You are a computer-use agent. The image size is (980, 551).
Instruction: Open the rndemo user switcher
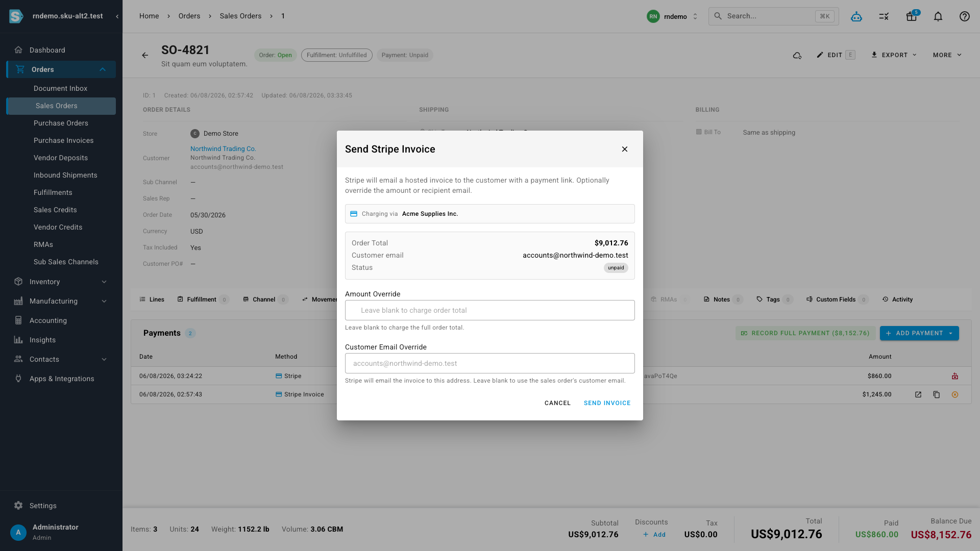[673, 16]
